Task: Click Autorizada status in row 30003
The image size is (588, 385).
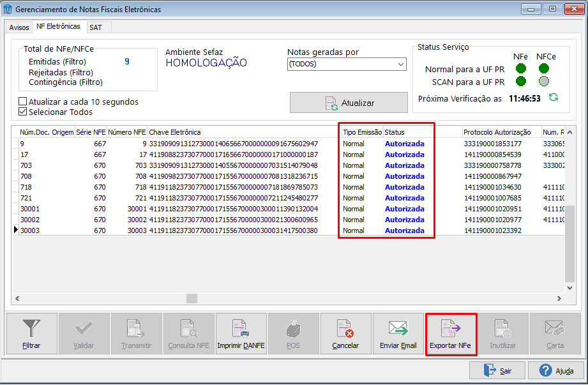Action: coord(405,230)
